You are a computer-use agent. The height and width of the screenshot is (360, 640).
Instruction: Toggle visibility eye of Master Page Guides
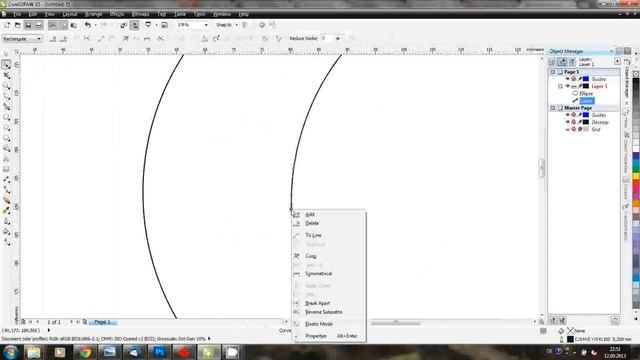(567, 115)
